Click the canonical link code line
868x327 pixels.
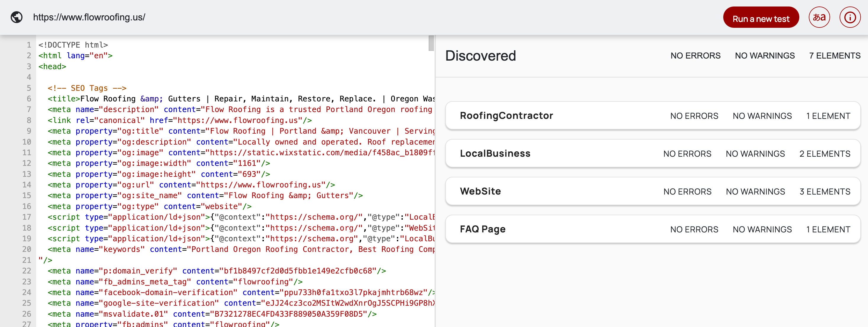(x=180, y=120)
